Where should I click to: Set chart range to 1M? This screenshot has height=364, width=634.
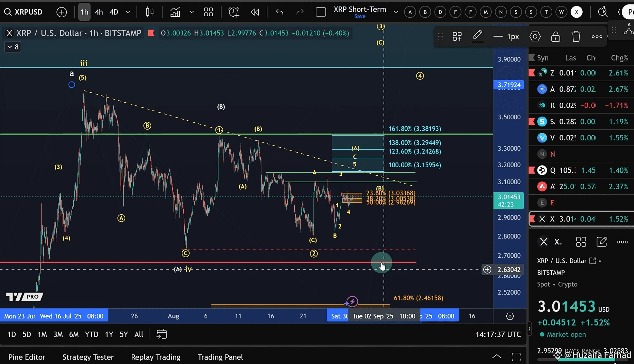tap(42, 334)
